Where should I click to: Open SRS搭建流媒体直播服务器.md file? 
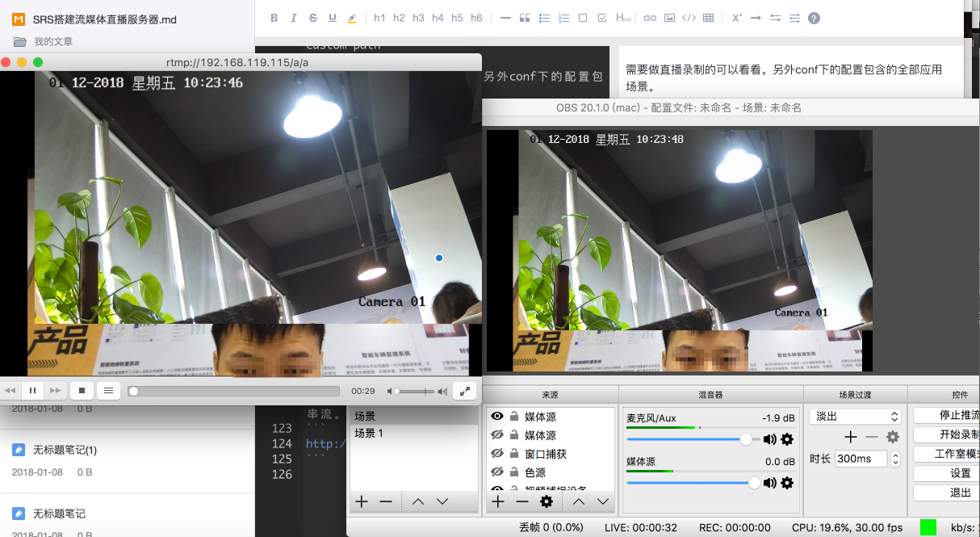click(107, 19)
